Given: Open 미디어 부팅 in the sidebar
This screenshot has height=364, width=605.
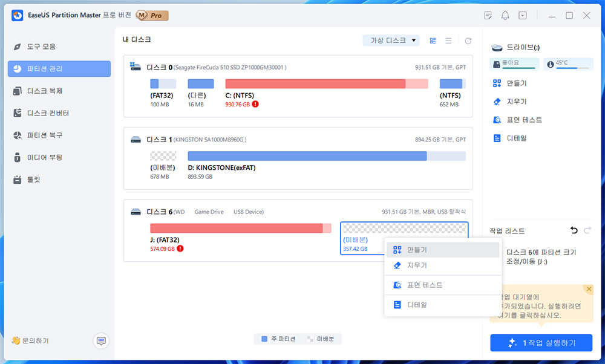Looking at the screenshot, I should pyautogui.click(x=59, y=157).
